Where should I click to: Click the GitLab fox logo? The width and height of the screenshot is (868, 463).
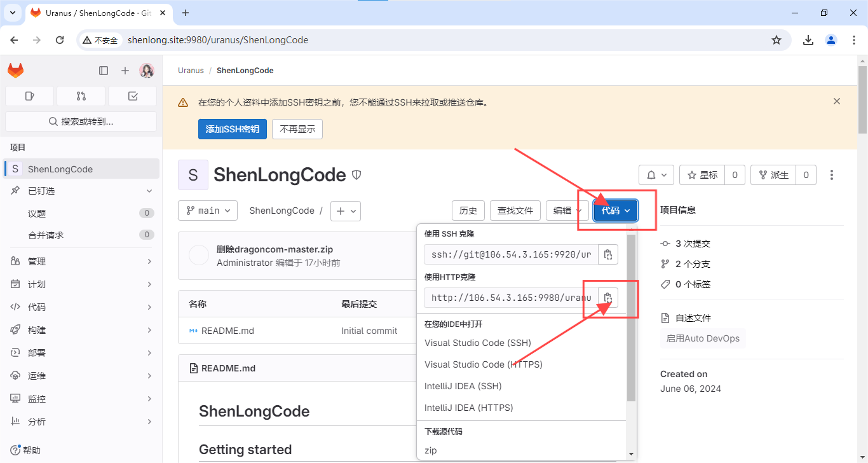coord(15,71)
